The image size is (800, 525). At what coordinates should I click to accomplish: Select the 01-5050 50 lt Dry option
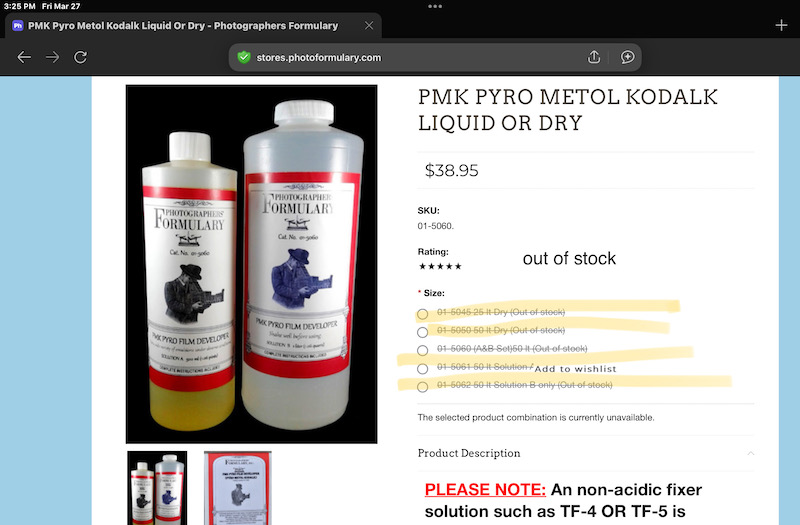point(422,332)
